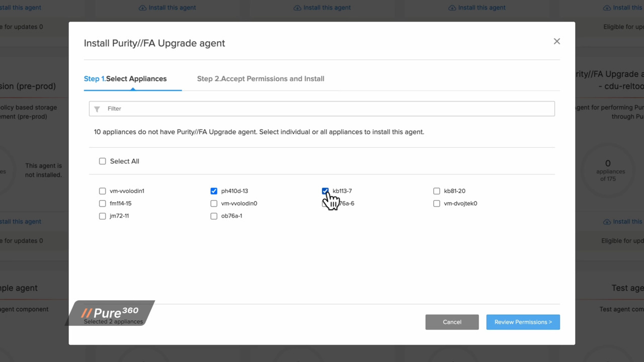Focus the appliance Filter text field
Screen dimensions: 644x362
327,109
